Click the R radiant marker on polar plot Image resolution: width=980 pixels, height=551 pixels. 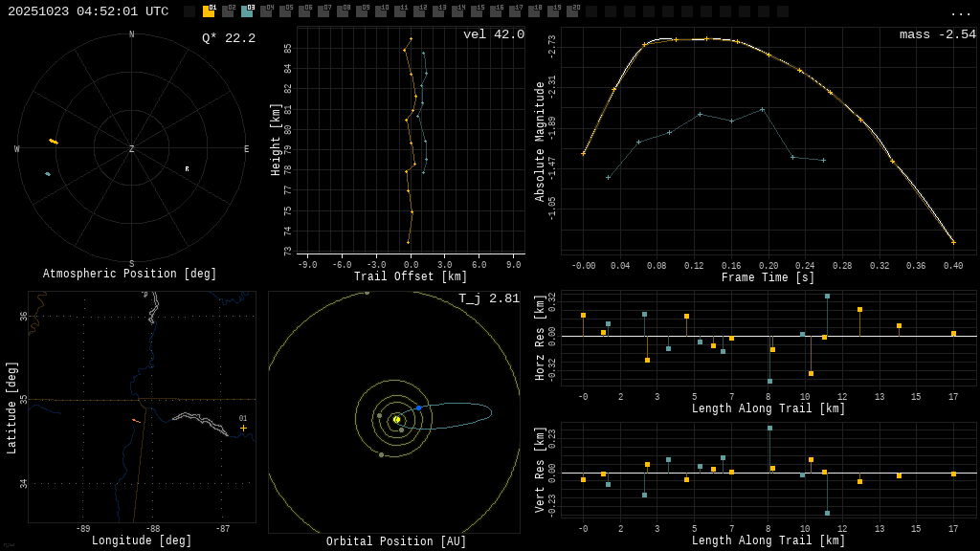click(x=187, y=169)
